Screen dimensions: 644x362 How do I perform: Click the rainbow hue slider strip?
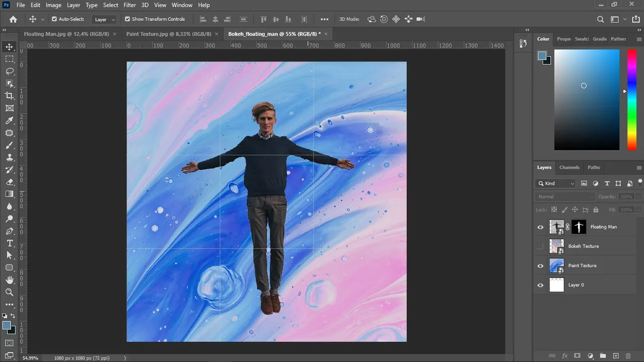coord(631,99)
